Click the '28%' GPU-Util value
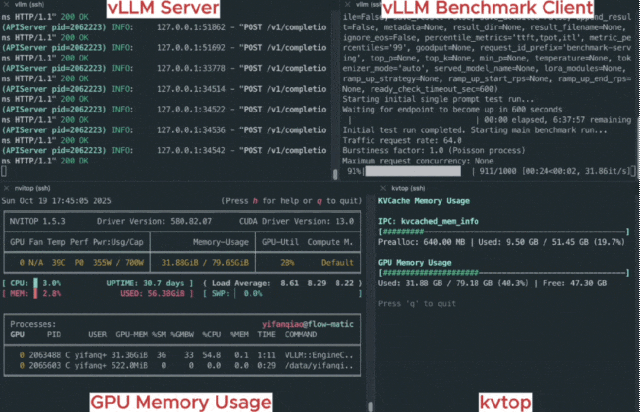The height and width of the screenshot is (412, 640). click(x=287, y=263)
